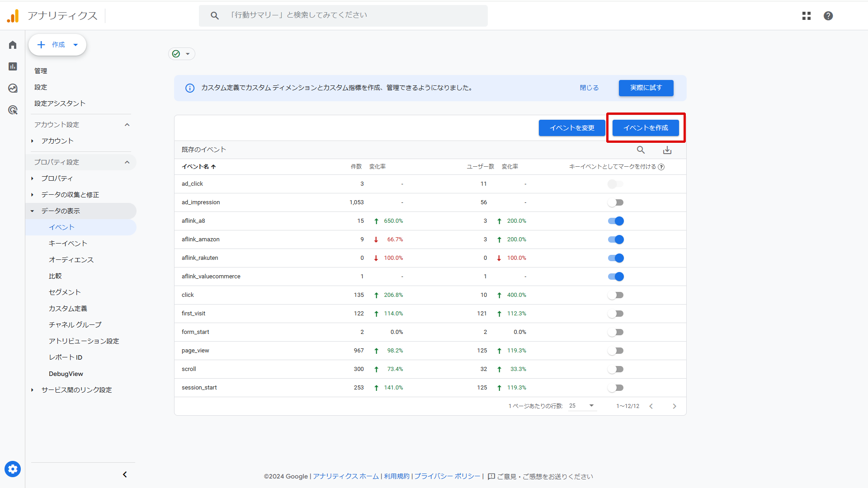Image resolution: width=868 pixels, height=488 pixels.
Task: Open the Reports bar-chart icon
Action: [x=13, y=66]
